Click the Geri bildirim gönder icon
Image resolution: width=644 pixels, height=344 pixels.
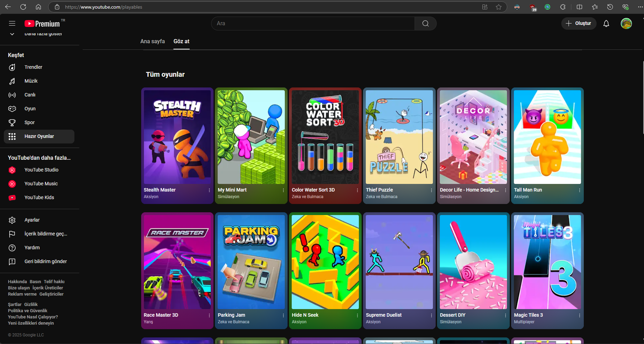coord(12,262)
